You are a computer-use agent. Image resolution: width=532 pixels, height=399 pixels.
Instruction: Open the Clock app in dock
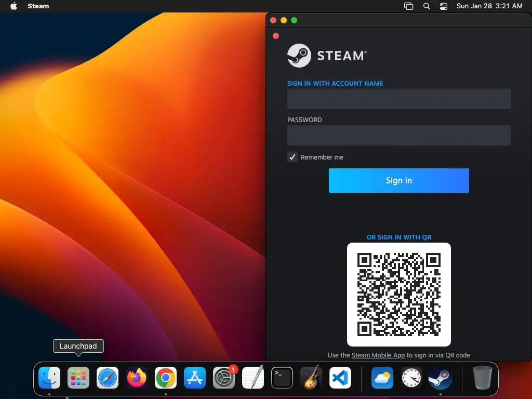(411, 378)
